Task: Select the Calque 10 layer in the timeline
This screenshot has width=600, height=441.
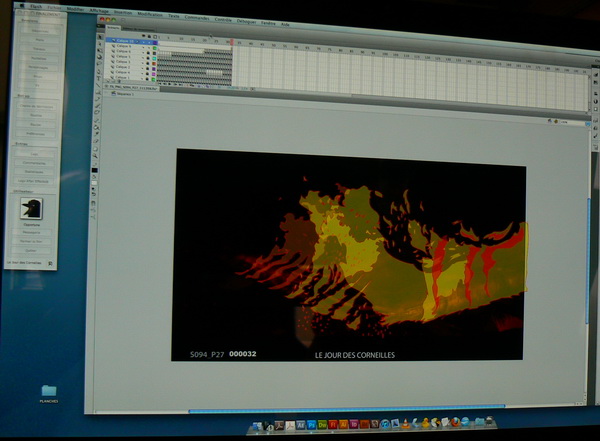Action: pos(132,41)
